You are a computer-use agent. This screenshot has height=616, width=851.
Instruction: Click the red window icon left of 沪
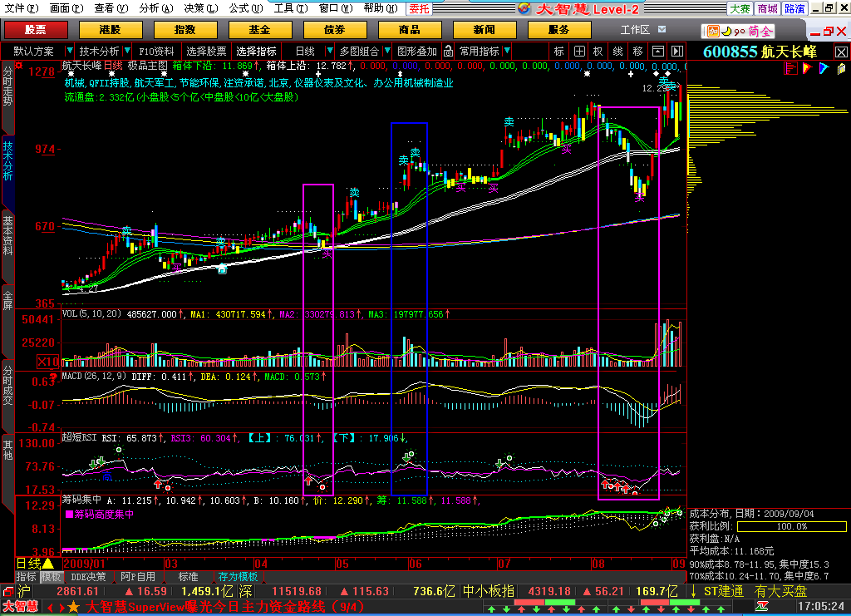coord(7,591)
